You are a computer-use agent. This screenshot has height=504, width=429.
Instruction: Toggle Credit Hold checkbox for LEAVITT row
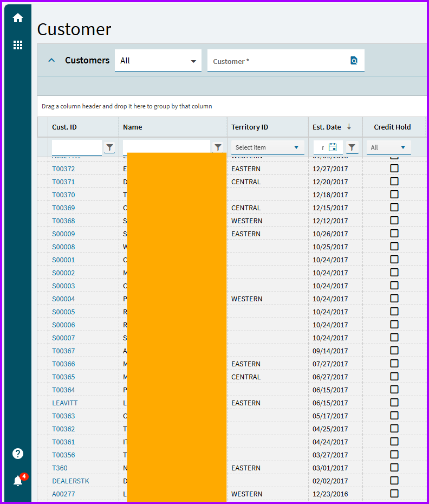[x=394, y=403]
